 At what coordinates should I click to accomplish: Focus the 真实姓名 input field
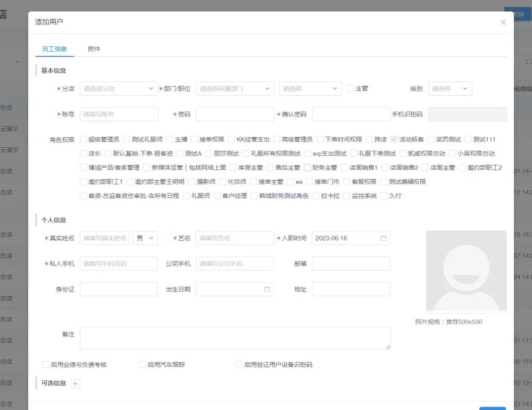104,238
